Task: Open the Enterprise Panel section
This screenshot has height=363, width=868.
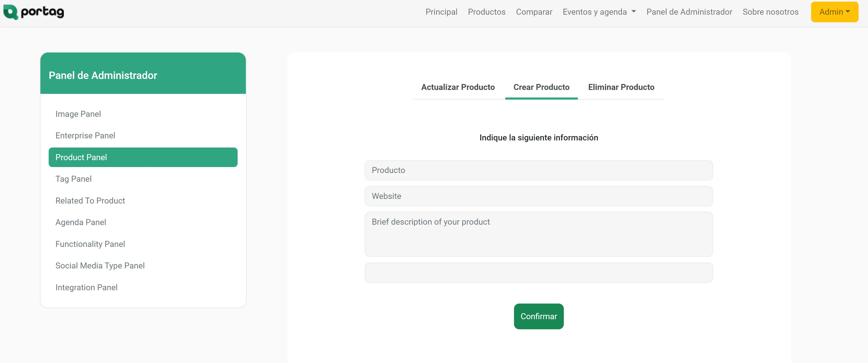Action: tap(85, 135)
